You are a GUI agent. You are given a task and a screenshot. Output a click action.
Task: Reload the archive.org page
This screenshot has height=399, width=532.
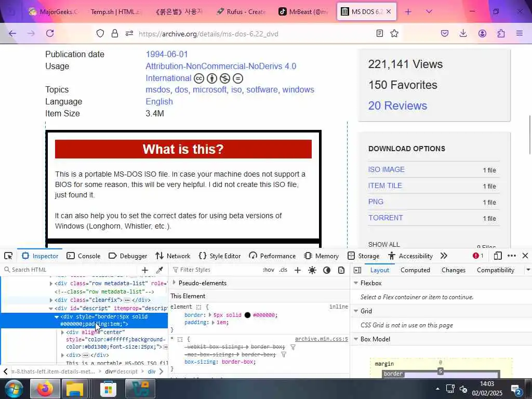click(50, 33)
